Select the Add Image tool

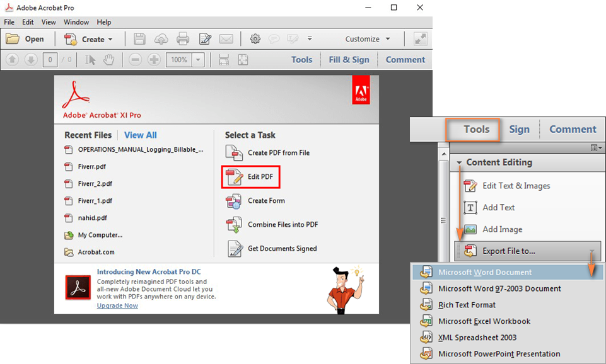coord(492,229)
